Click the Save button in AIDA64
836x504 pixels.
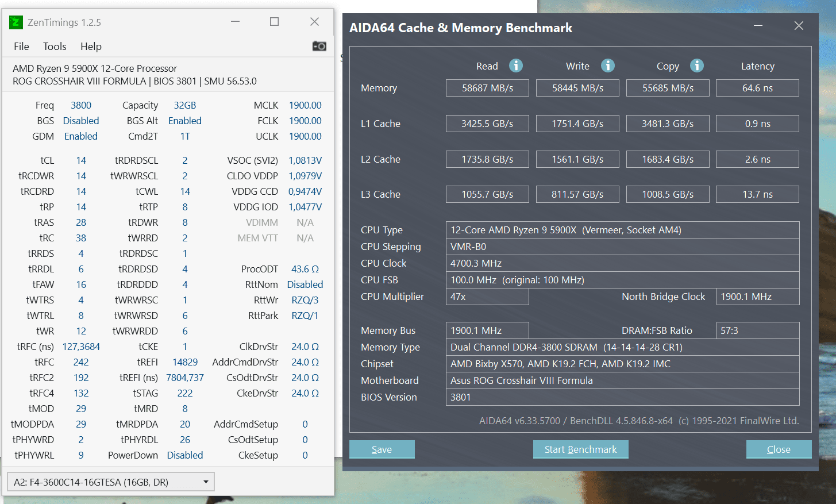(x=382, y=449)
